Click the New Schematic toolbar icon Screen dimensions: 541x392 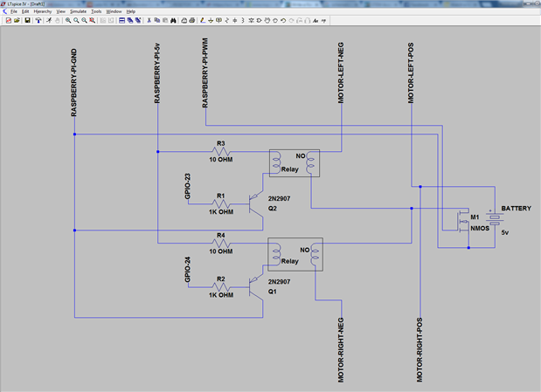point(8,19)
